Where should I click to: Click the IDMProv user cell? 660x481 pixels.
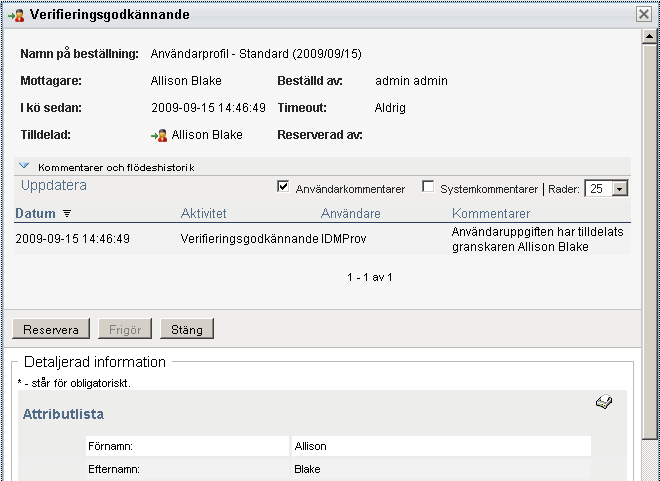click(x=343, y=239)
